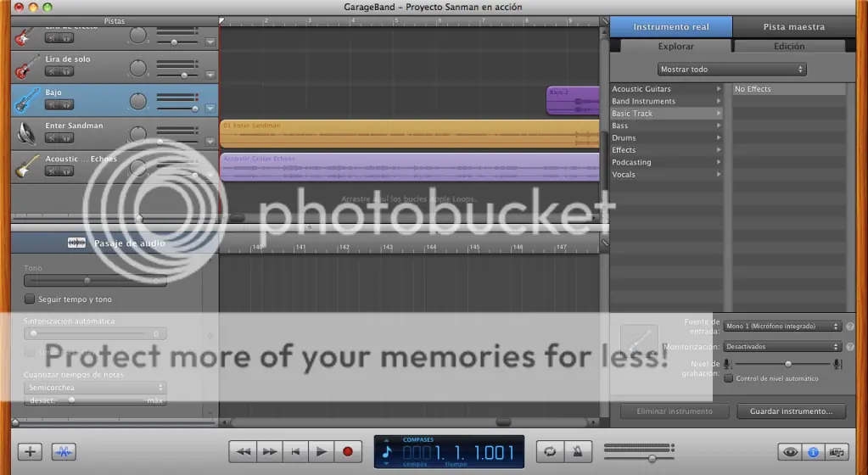Solo the Lira de solo track
This screenshot has width=868, height=475.
pyautogui.click(x=66, y=71)
